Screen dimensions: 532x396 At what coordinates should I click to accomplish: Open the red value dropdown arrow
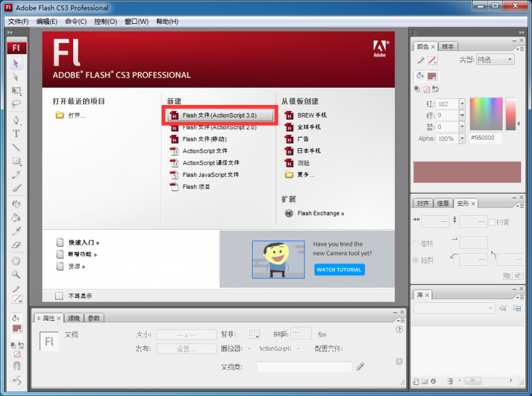462,104
